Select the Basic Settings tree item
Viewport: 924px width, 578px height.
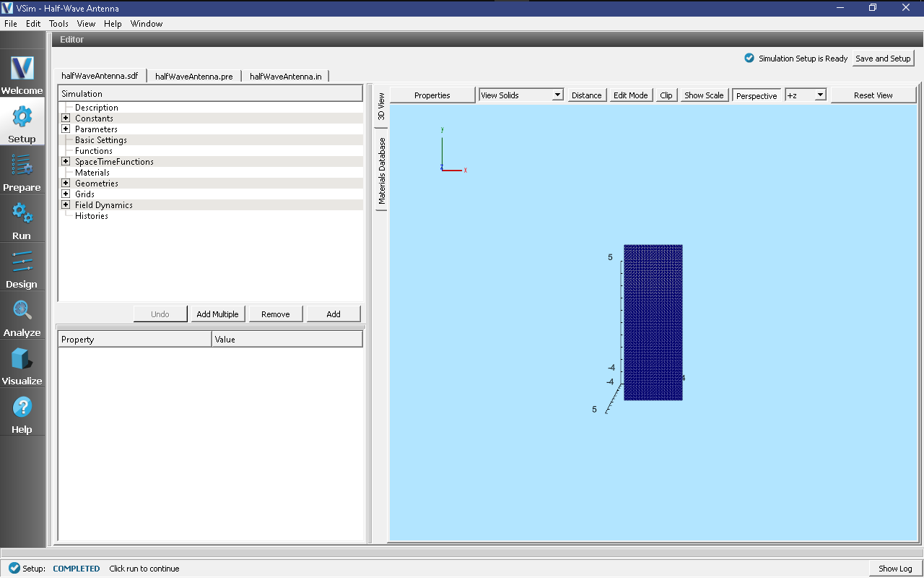point(100,139)
